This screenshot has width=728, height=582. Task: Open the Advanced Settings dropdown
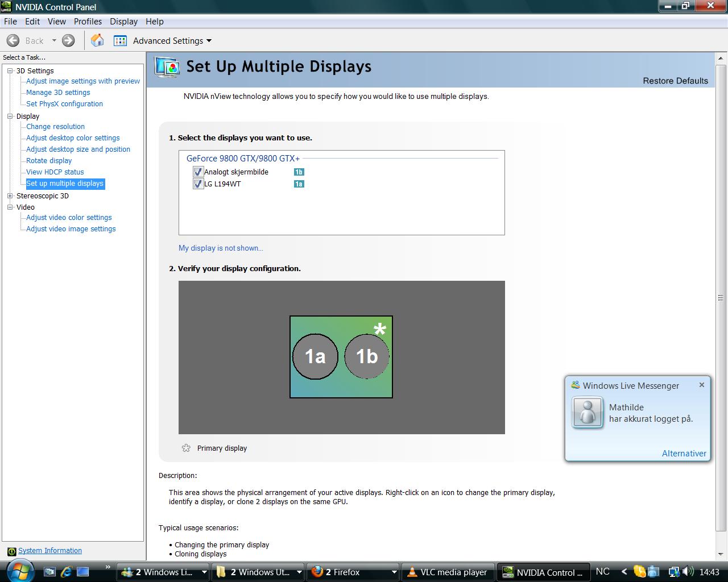pyautogui.click(x=209, y=41)
